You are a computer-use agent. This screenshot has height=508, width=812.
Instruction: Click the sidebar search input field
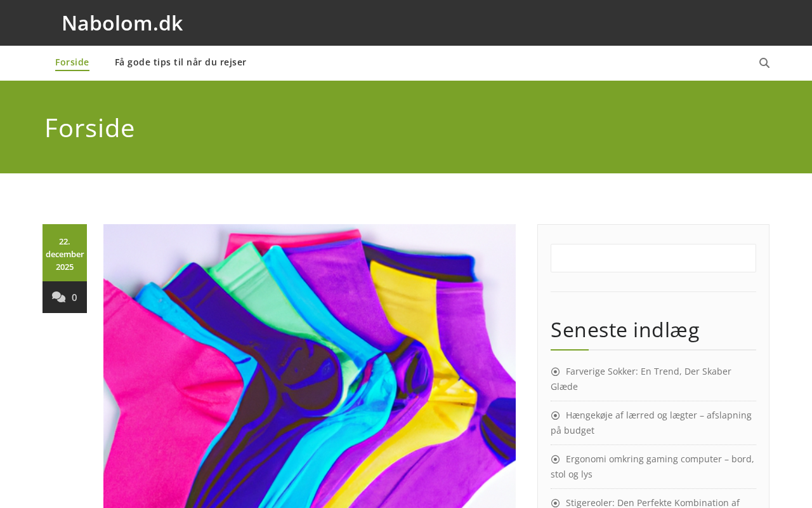(x=653, y=258)
